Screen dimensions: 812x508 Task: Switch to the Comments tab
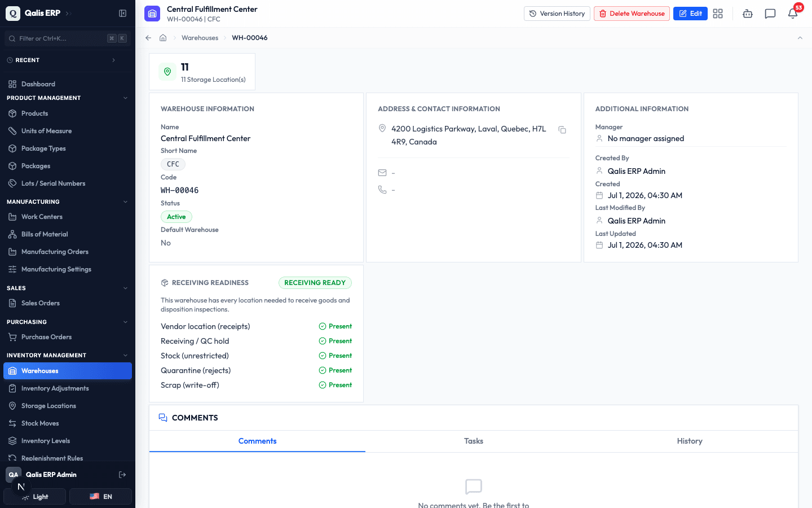coord(257,441)
